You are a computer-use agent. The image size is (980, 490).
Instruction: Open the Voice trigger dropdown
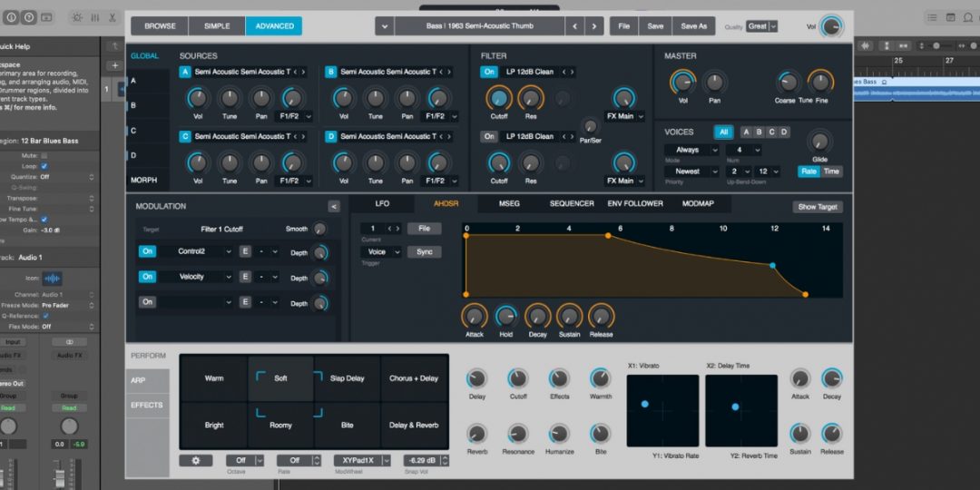coord(380,252)
